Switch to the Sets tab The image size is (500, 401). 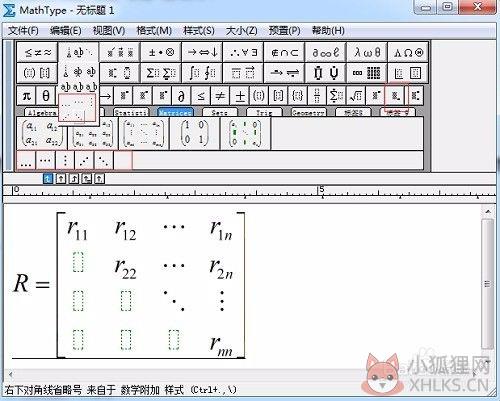(220, 113)
